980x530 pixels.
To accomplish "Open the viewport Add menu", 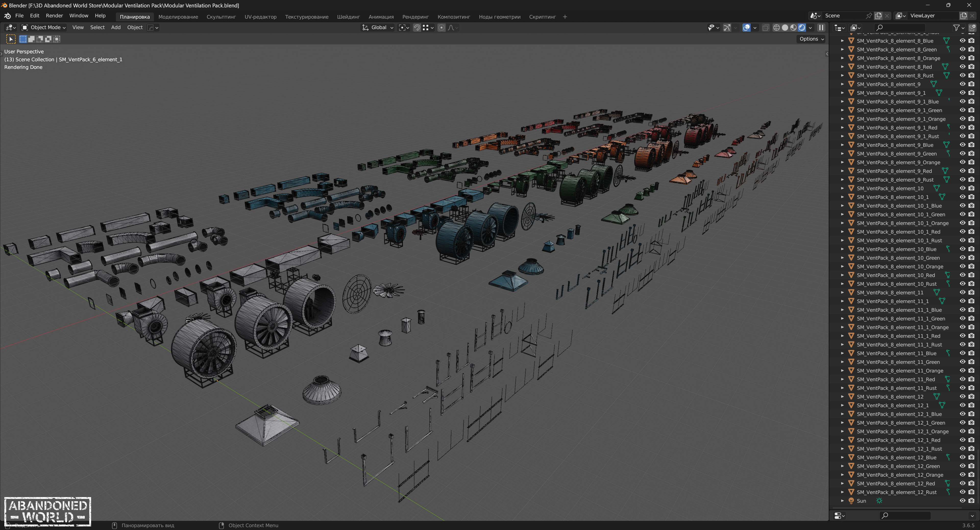I will point(116,27).
